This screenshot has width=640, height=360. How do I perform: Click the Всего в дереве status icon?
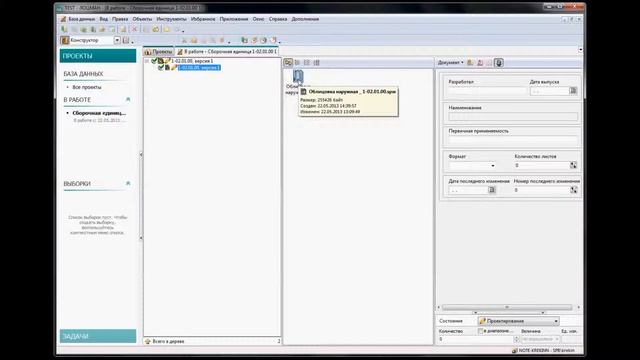click(148, 341)
